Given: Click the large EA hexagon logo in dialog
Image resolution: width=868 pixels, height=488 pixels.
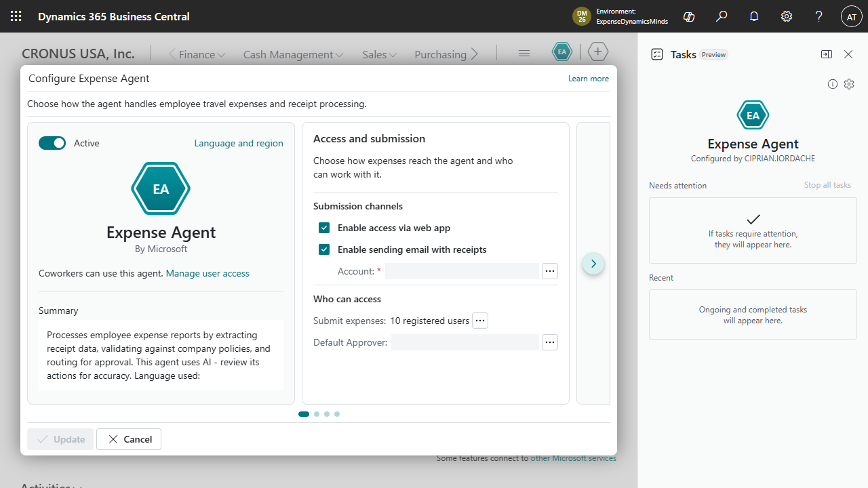Looking at the screenshot, I should 161,189.
